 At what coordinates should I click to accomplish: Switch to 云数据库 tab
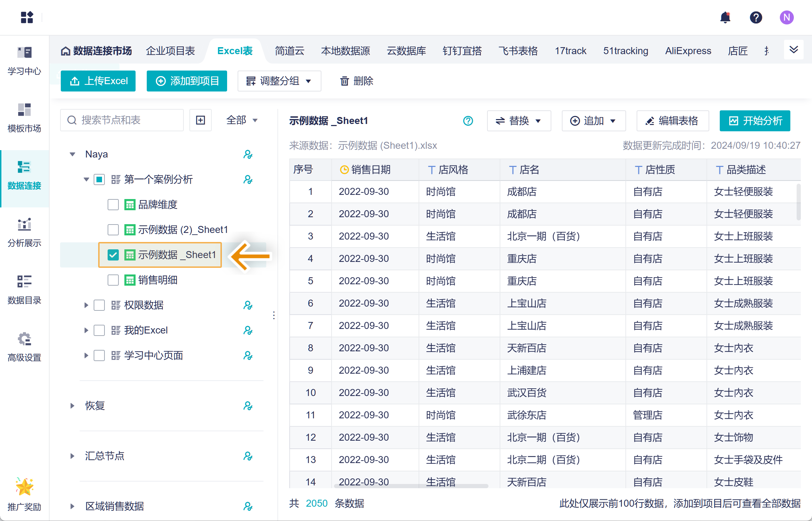pyautogui.click(x=407, y=51)
